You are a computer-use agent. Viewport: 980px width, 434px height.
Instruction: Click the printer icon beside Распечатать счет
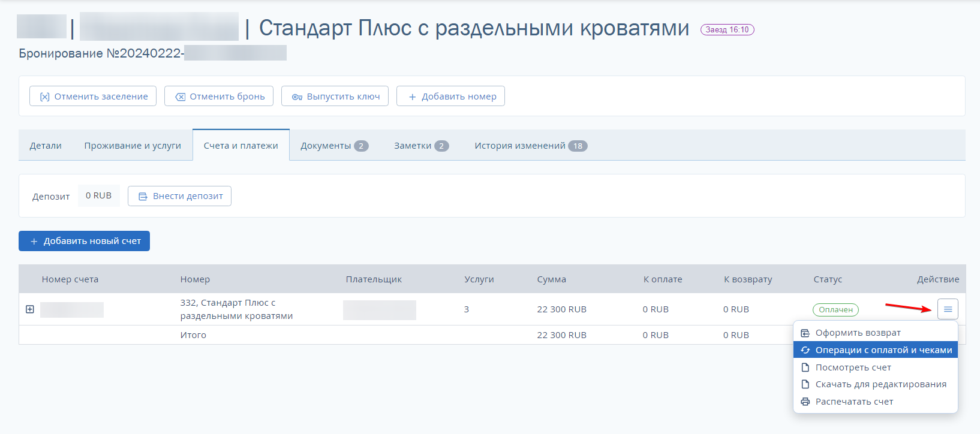(805, 402)
